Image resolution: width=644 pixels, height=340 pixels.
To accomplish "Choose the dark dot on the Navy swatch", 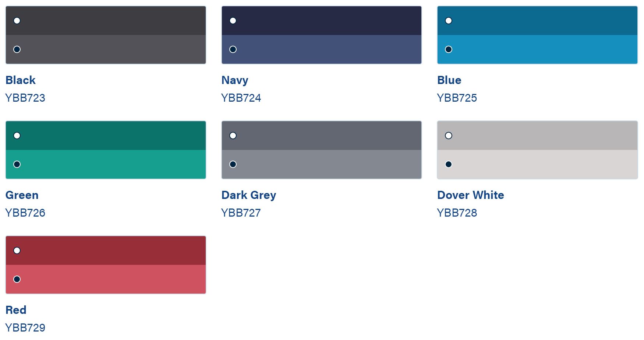I will point(233,49).
